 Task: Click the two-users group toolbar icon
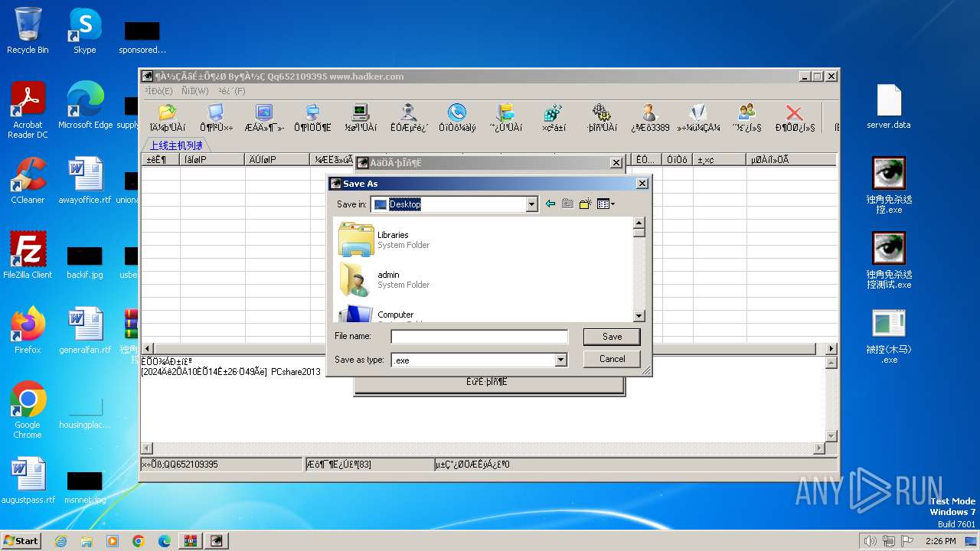(x=746, y=118)
